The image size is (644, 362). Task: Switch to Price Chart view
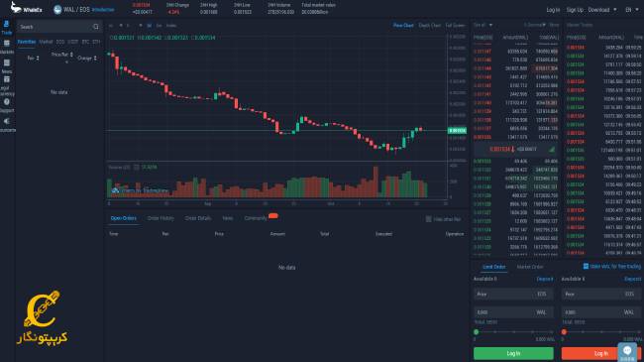pos(403,26)
